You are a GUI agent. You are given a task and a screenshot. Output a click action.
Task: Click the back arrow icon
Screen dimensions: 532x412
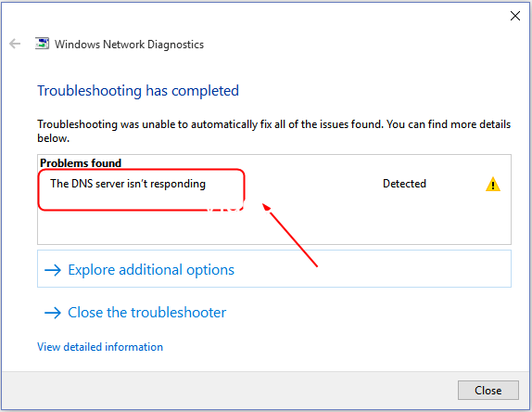pos(15,44)
